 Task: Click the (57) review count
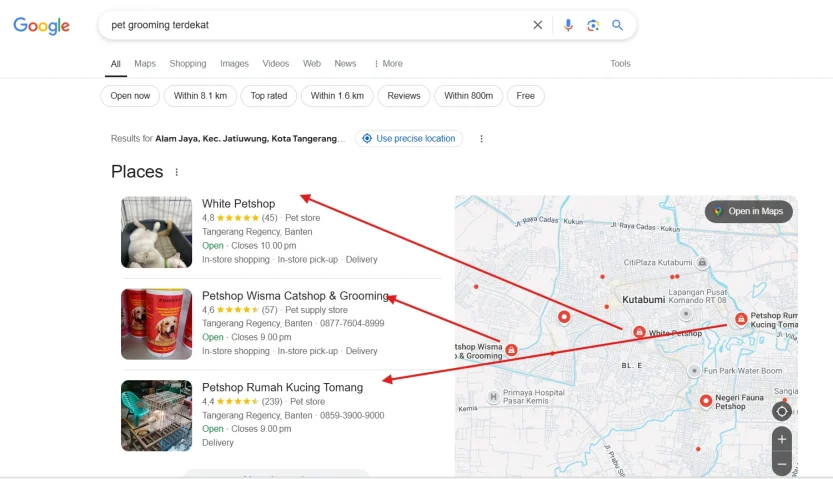pyautogui.click(x=269, y=310)
